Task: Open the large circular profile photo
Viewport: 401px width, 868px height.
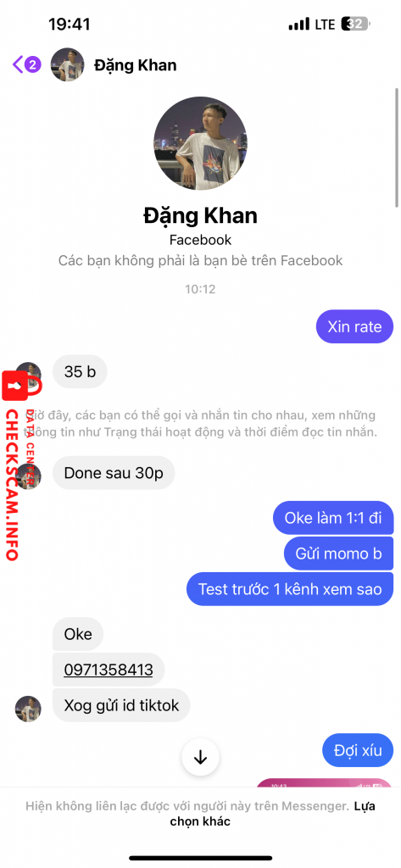Action: [200, 144]
